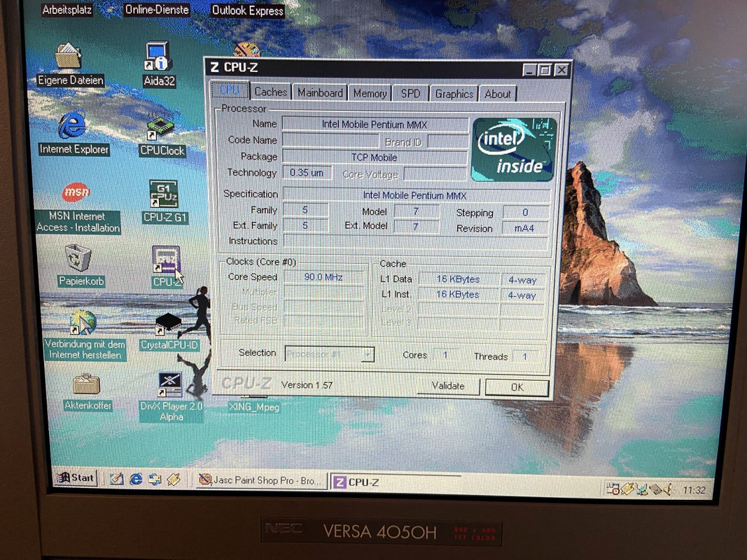Click the Ext. Model value field
The height and width of the screenshot is (560, 747).
click(416, 227)
